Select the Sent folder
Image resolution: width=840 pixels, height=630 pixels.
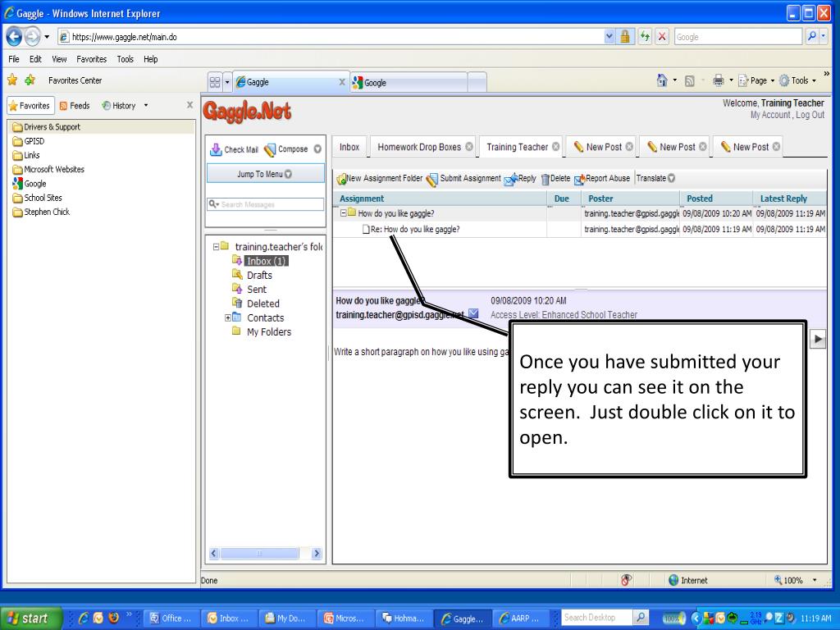pyautogui.click(x=257, y=290)
